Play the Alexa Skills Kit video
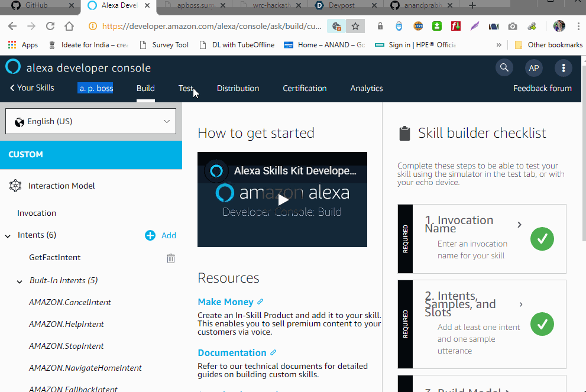Viewport: 586px width, 392px height. pyautogui.click(x=283, y=200)
